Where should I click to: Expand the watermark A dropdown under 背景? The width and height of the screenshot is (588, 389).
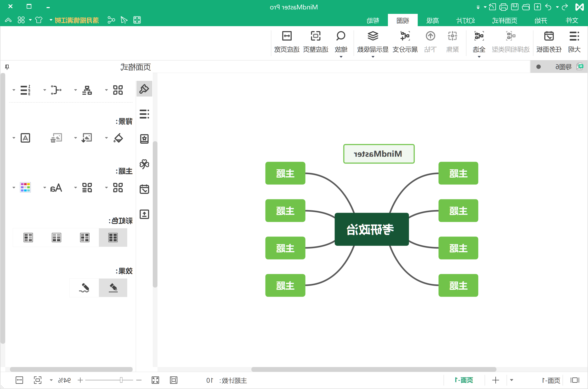point(14,138)
